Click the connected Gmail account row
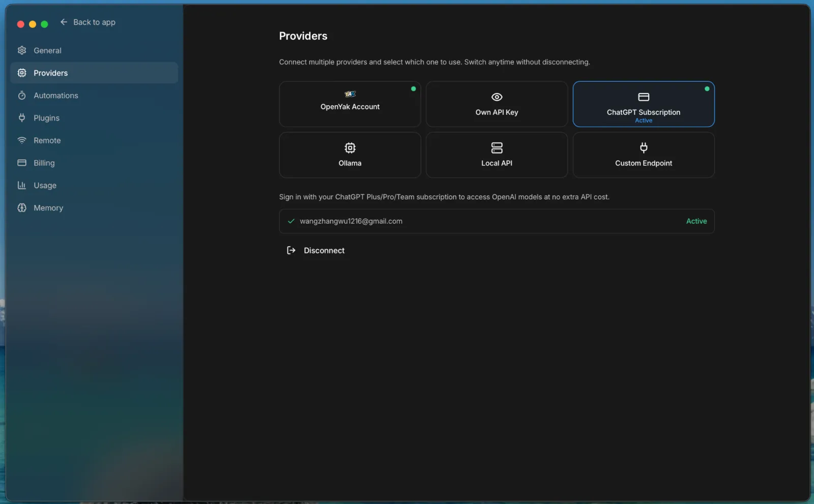The height and width of the screenshot is (504, 814). coord(496,221)
